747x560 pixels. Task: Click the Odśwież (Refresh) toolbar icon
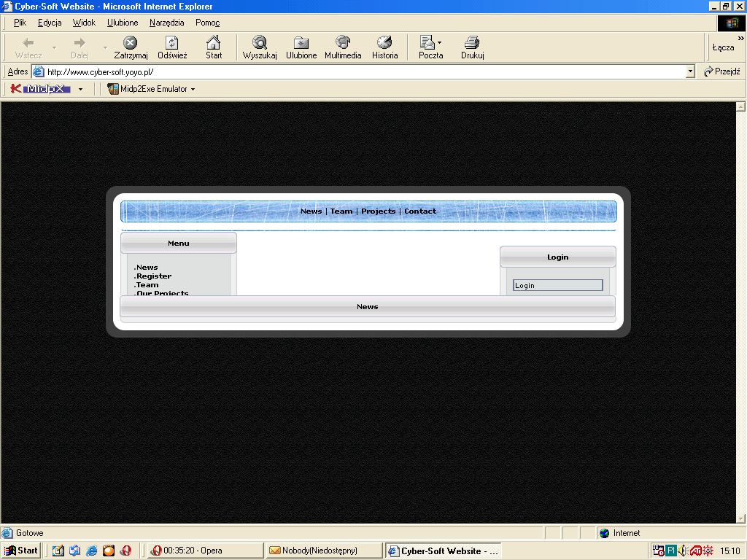[x=172, y=43]
